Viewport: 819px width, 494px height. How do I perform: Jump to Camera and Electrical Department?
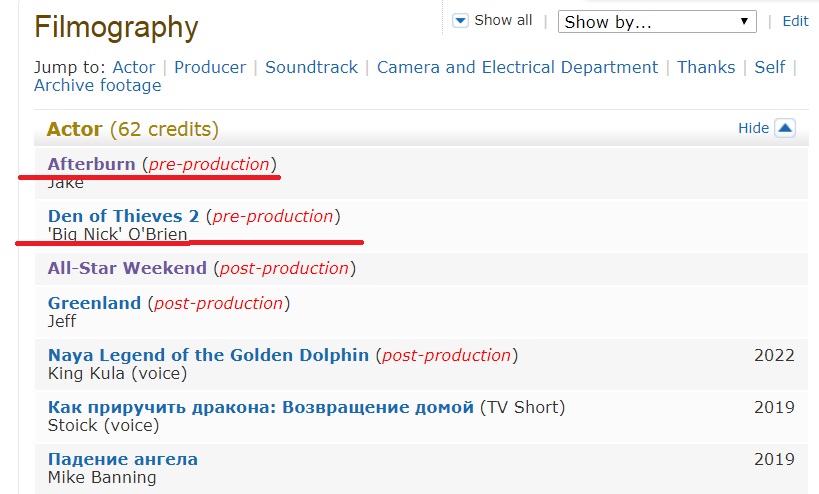(x=517, y=67)
